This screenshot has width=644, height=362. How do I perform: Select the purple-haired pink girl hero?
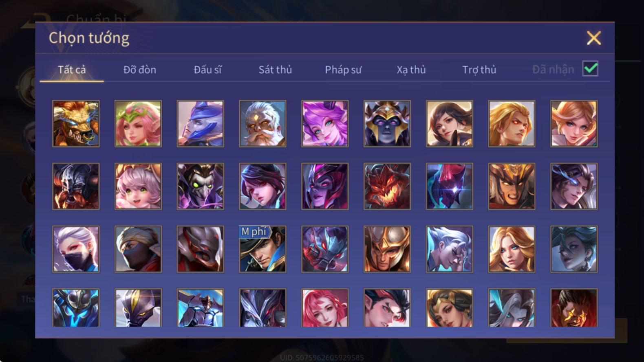click(x=325, y=124)
